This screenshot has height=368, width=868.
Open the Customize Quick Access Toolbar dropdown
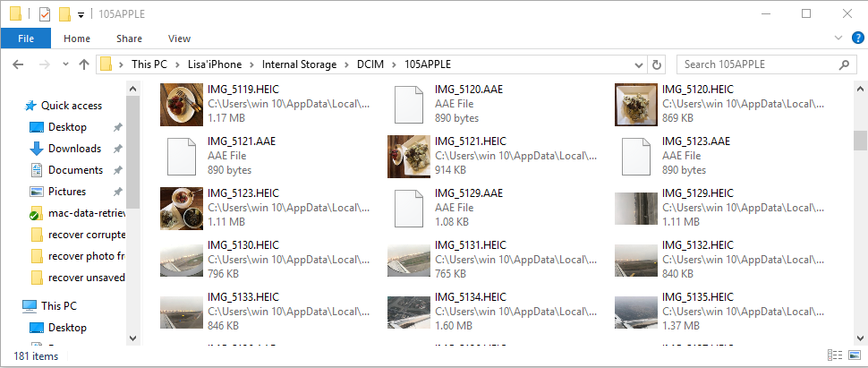coord(81,15)
